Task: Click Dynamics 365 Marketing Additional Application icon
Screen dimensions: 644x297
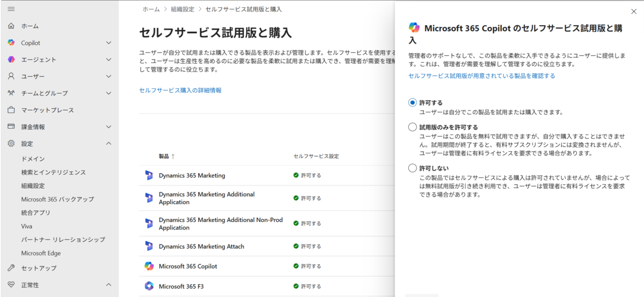Action: 149,198
